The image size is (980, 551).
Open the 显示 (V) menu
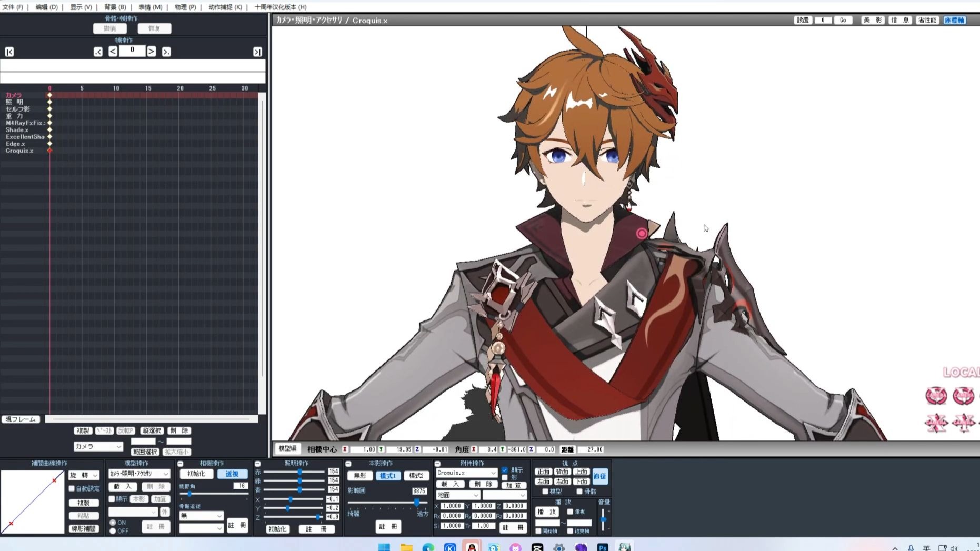81,7
